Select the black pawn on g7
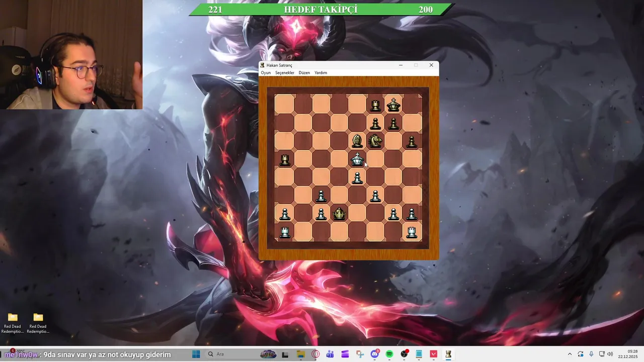The image size is (644, 362). (x=393, y=123)
